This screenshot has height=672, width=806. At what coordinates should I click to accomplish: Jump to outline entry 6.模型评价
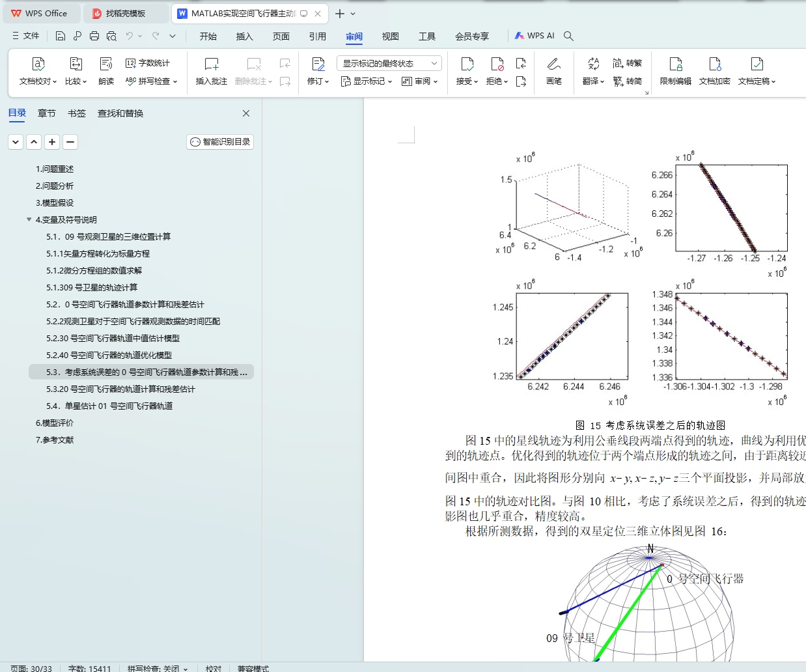55,423
